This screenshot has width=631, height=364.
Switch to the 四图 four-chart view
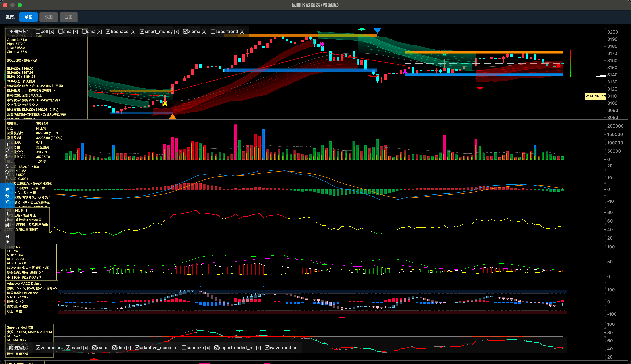point(68,17)
